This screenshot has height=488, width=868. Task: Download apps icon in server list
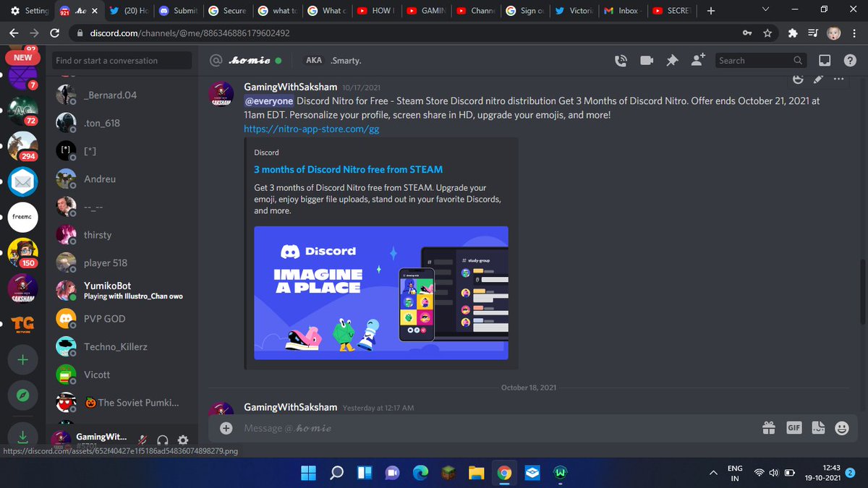[x=22, y=435]
